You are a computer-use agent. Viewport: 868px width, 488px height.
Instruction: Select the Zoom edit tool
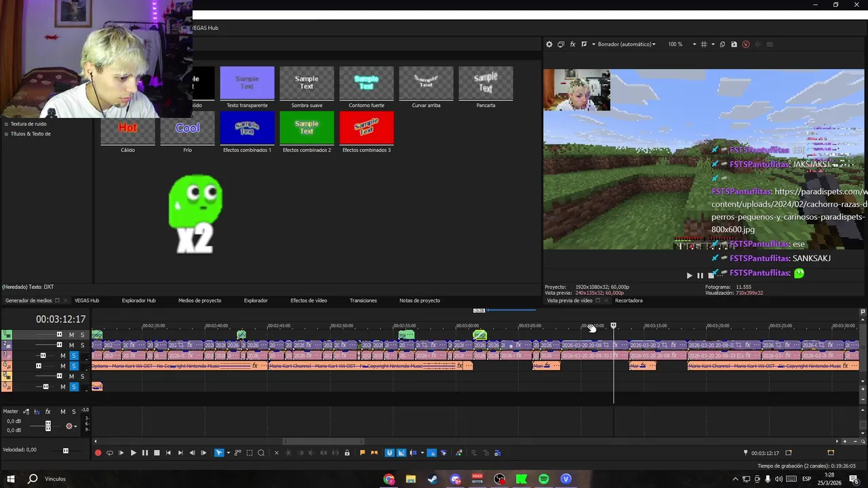(261, 453)
